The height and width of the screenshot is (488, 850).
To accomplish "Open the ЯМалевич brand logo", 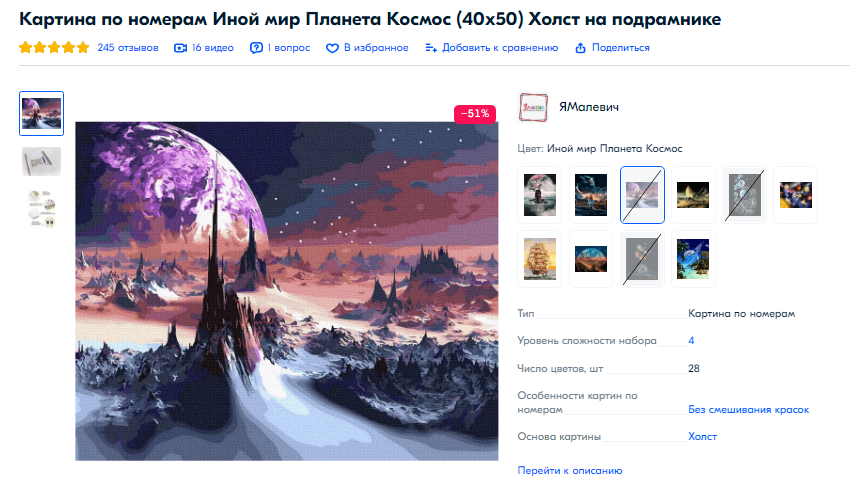I will (x=533, y=107).
